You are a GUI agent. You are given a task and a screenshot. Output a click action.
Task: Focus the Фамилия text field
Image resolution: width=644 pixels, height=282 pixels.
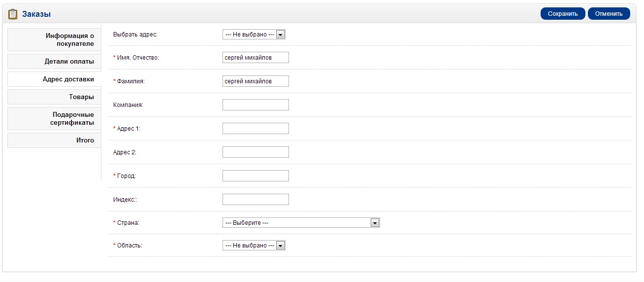click(x=256, y=81)
